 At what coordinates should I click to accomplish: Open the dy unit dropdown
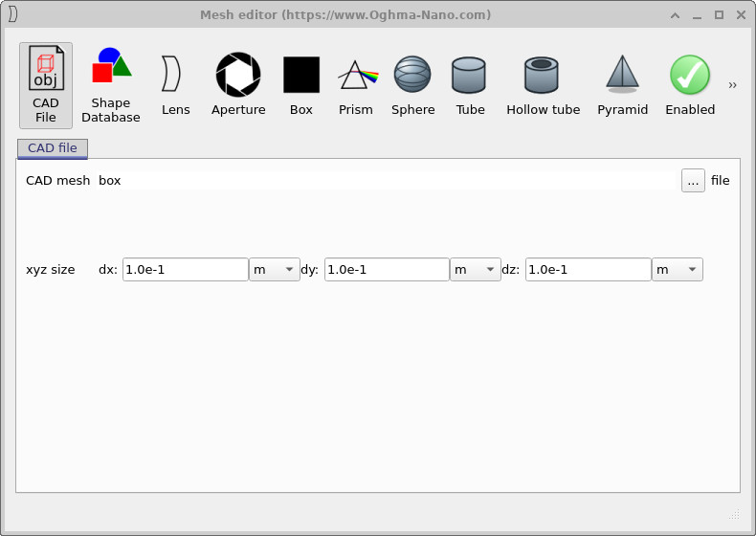pyautogui.click(x=476, y=270)
